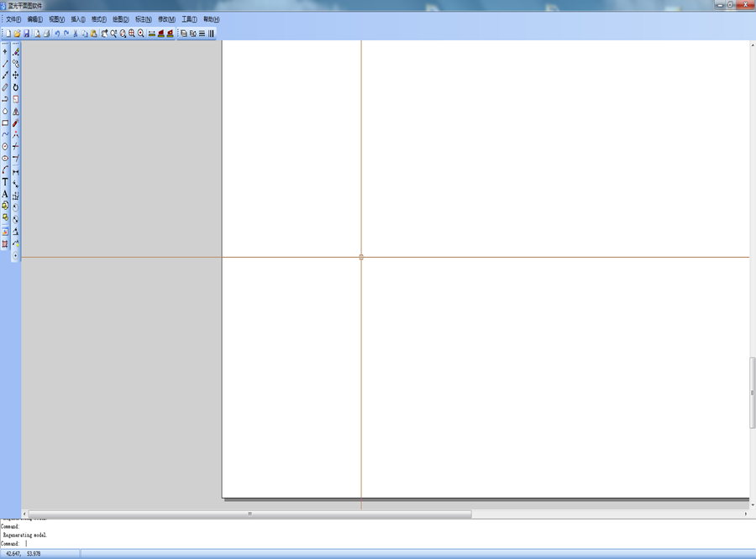This screenshot has height=559, width=756.
Task: Click the printer icon
Action: point(47,34)
